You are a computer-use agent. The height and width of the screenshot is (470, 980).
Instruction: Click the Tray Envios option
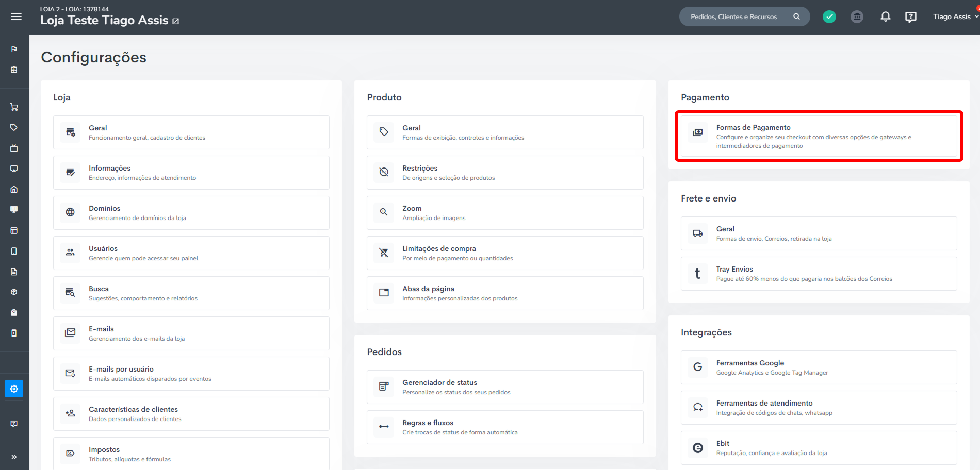819,274
